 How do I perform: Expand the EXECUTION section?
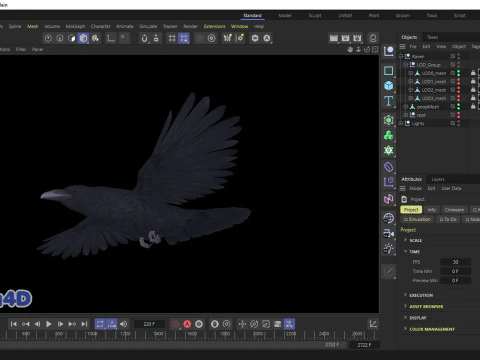[x=405, y=295]
